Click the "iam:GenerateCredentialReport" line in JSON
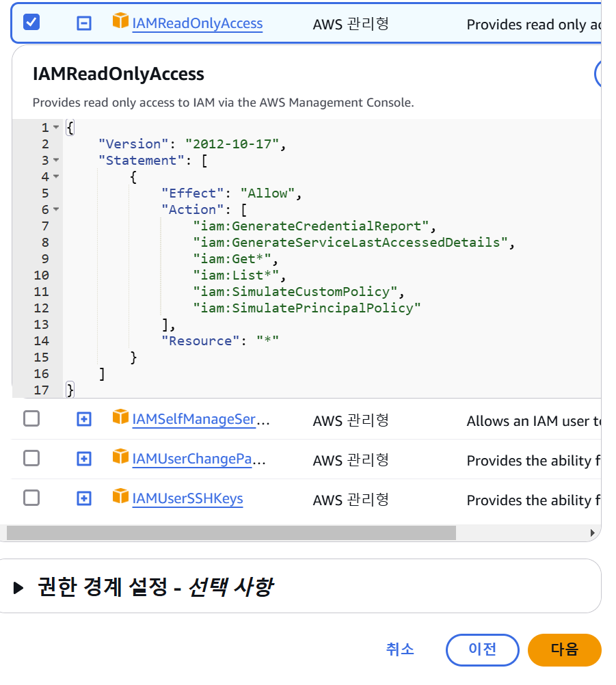Viewport: 616px width, 685px height. (x=314, y=226)
